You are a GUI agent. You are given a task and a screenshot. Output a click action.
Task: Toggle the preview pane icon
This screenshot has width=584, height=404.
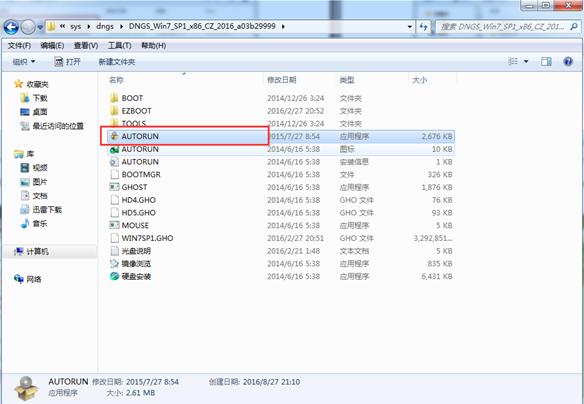[546, 61]
